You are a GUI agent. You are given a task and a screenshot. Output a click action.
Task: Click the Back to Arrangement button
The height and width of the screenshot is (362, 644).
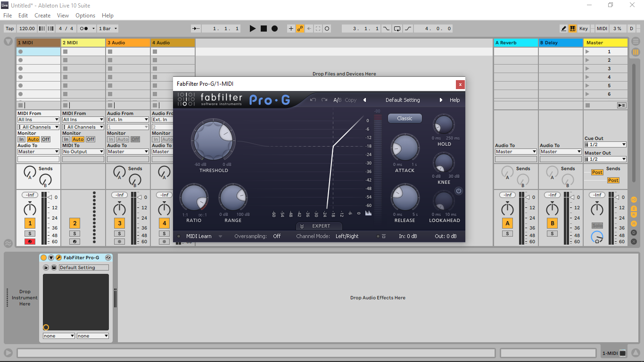point(622,105)
